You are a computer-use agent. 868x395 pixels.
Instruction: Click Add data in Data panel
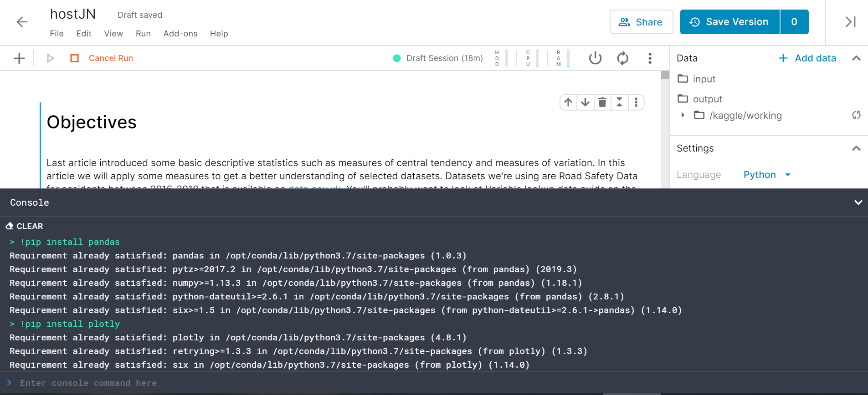[807, 58]
